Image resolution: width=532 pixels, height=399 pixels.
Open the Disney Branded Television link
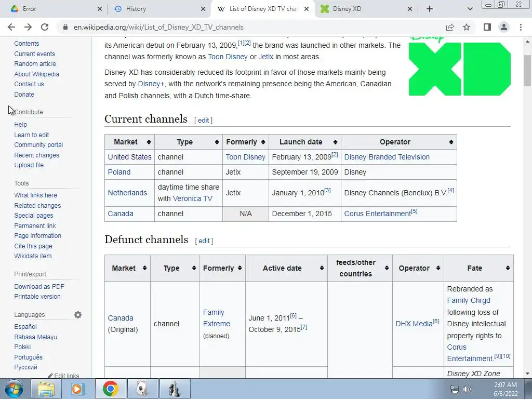click(387, 157)
